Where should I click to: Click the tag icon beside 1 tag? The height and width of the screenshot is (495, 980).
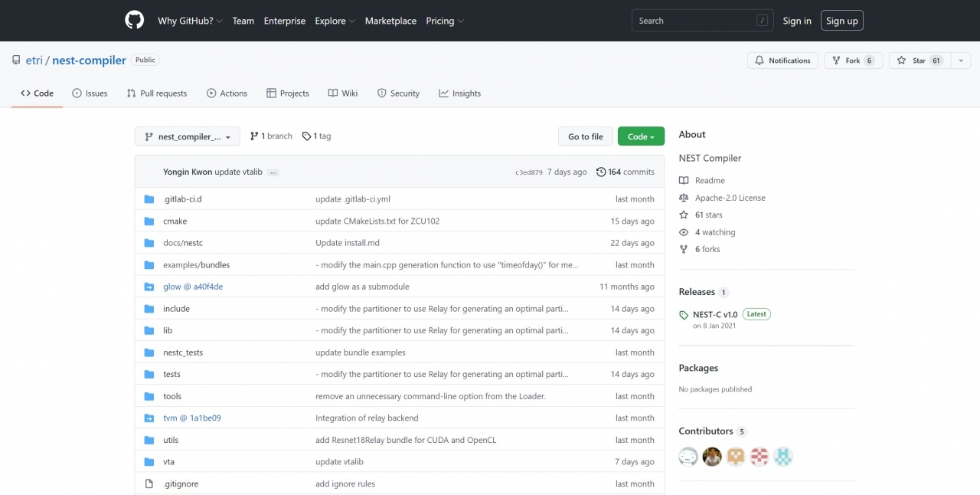(x=306, y=136)
